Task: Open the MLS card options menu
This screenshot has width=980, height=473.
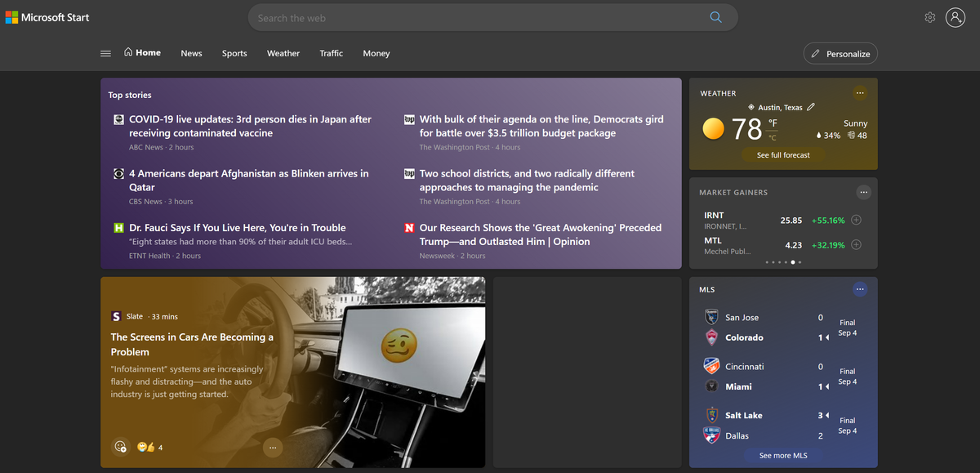Action: pos(860,288)
